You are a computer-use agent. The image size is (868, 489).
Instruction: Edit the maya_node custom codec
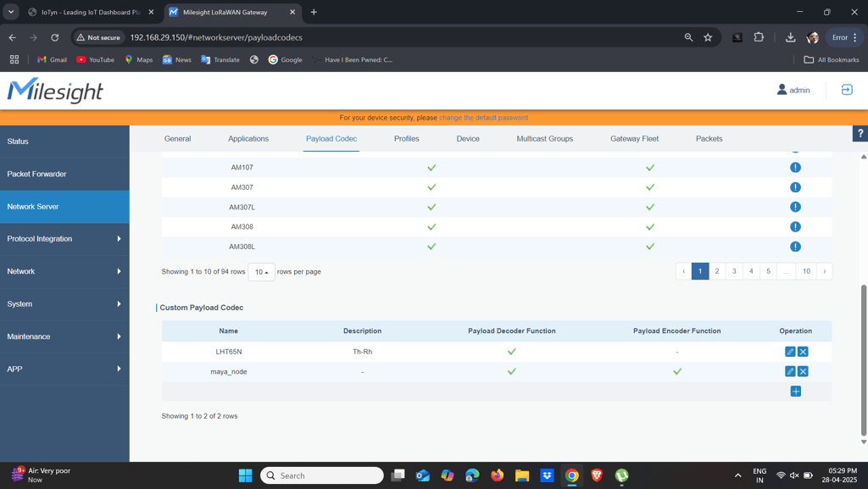790,372
